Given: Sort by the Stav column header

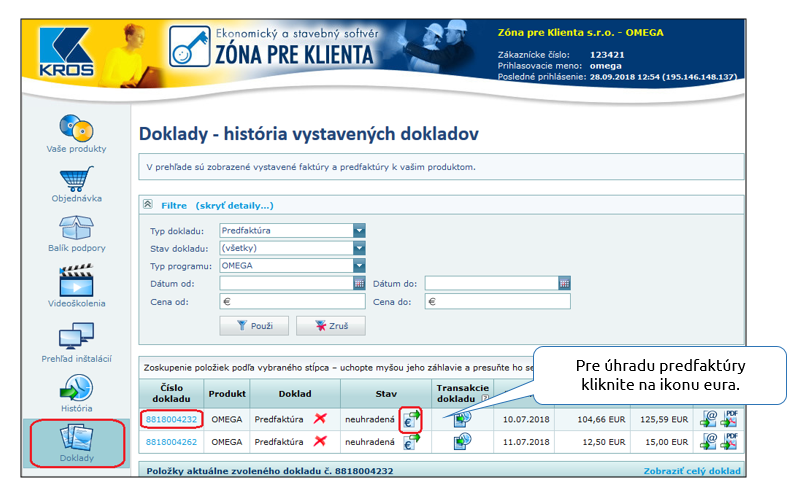Looking at the screenshot, I should [x=386, y=393].
